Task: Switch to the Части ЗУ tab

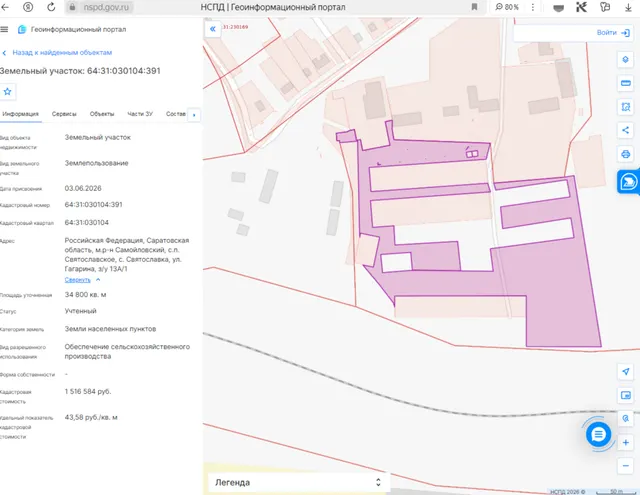Action: [140, 114]
